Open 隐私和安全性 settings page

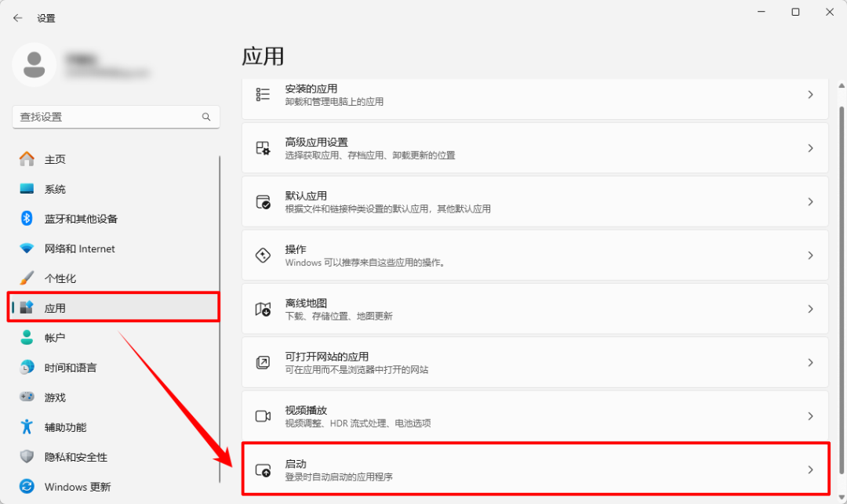(x=115, y=456)
